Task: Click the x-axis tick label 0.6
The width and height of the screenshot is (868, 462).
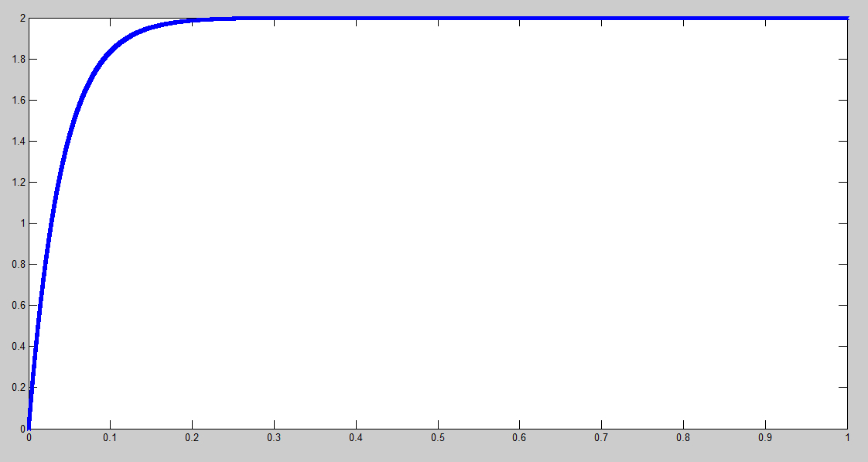Action: (520, 437)
